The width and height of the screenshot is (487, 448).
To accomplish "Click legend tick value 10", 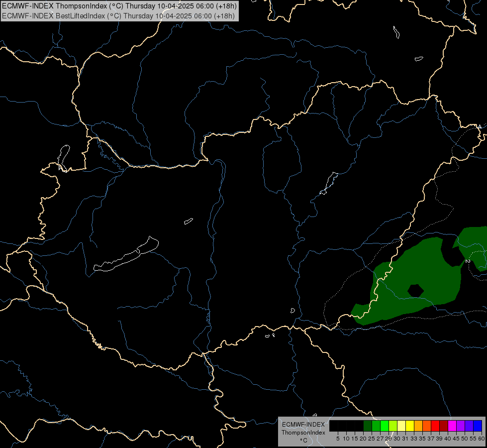I will (346, 439).
